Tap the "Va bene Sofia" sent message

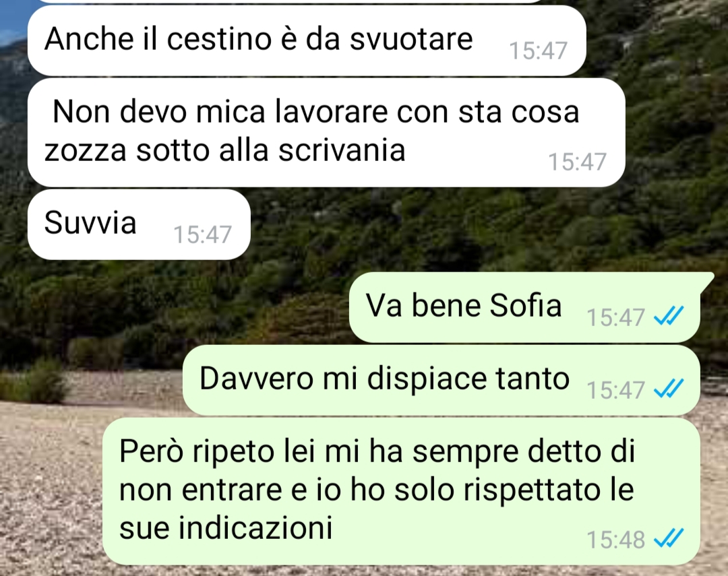[524, 307]
